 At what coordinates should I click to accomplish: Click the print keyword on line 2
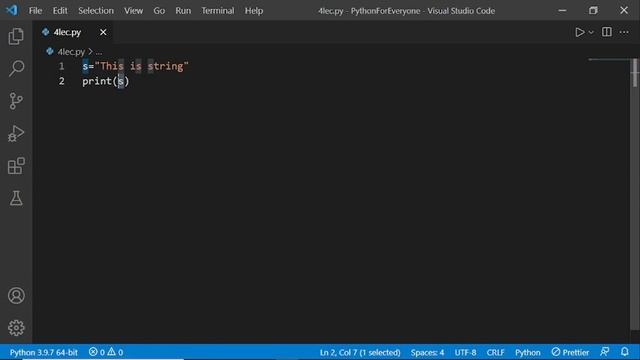pos(97,81)
